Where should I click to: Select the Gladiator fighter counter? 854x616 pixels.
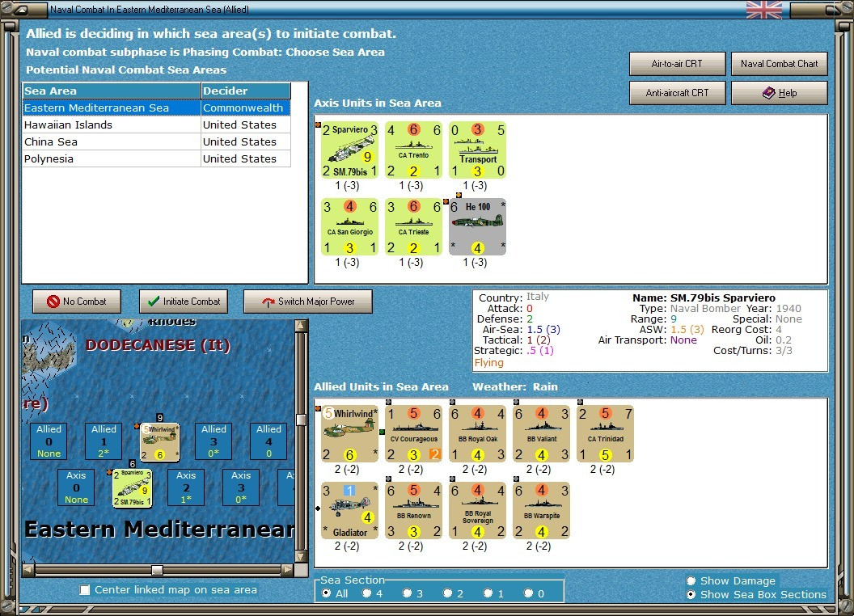click(x=349, y=510)
